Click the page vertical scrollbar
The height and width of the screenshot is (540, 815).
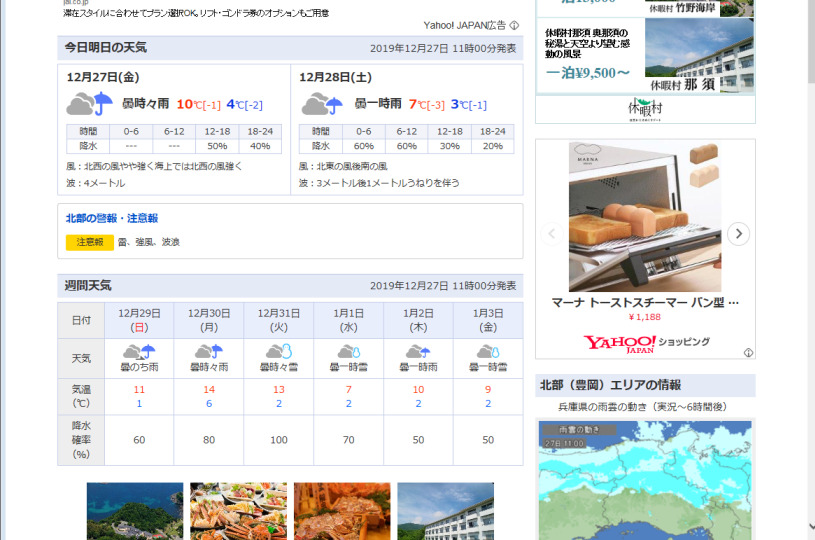point(811,42)
